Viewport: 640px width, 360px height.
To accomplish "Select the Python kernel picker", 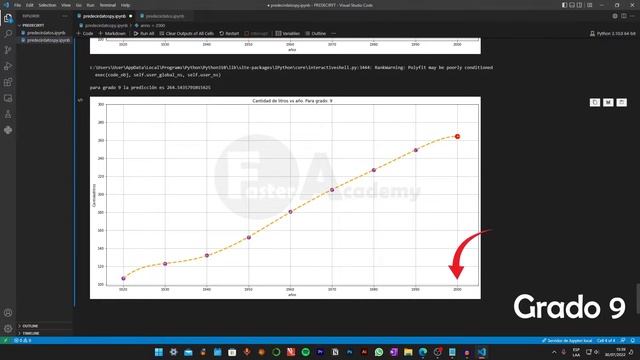I will [x=612, y=33].
